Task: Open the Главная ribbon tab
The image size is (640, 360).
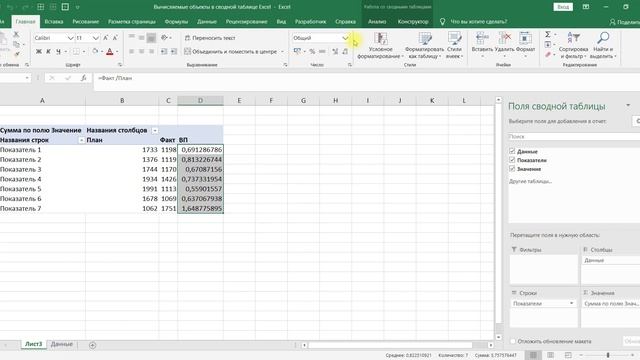Action: 25,22
